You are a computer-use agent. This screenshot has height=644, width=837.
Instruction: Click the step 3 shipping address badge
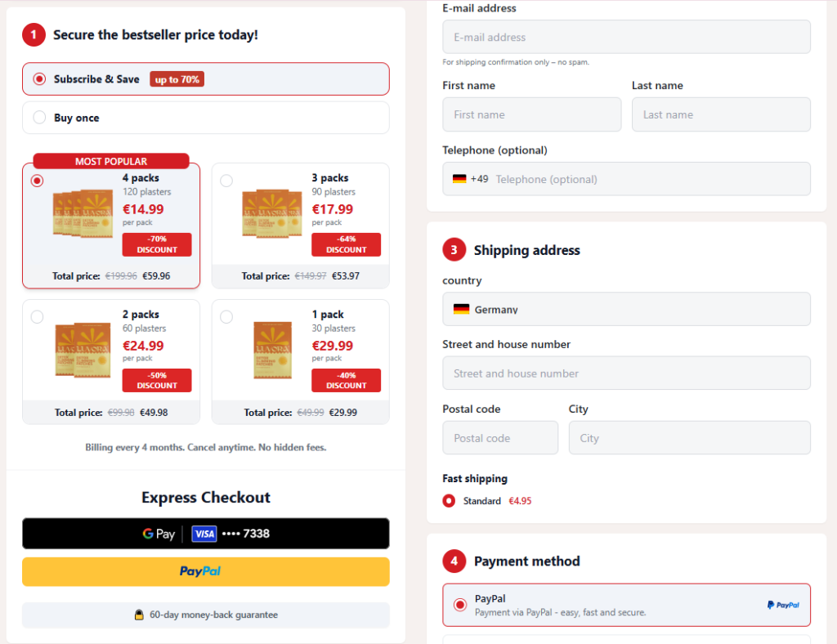tap(454, 250)
